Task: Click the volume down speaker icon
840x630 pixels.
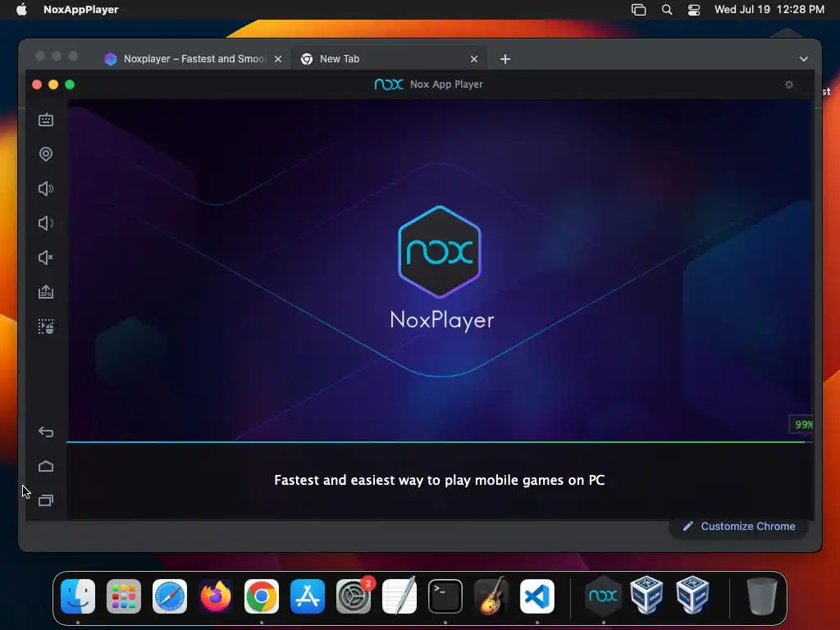Action: tap(46, 223)
